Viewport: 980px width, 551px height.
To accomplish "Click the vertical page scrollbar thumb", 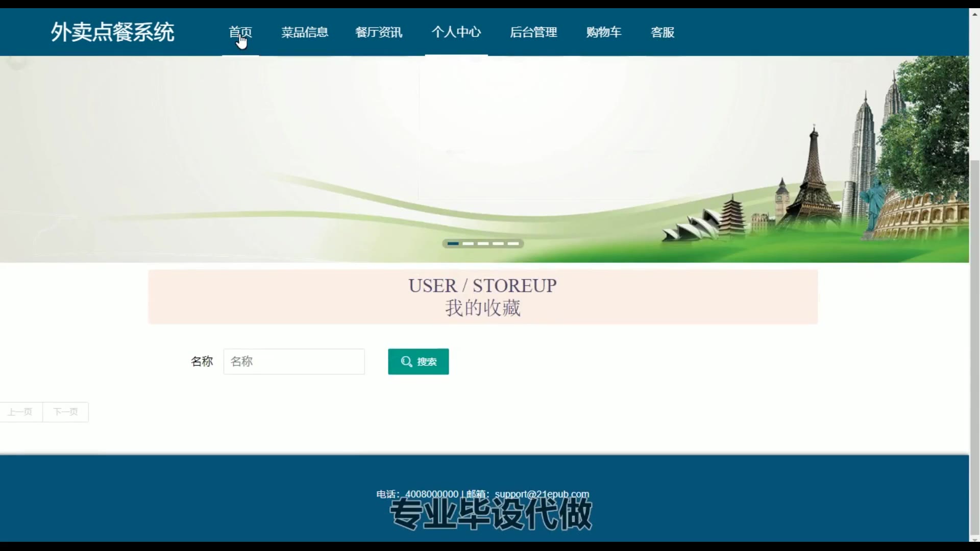I will tap(974, 347).
